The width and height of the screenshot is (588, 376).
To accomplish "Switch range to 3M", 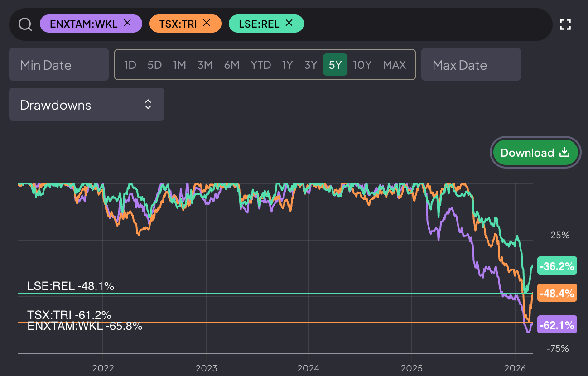I will pyautogui.click(x=205, y=65).
